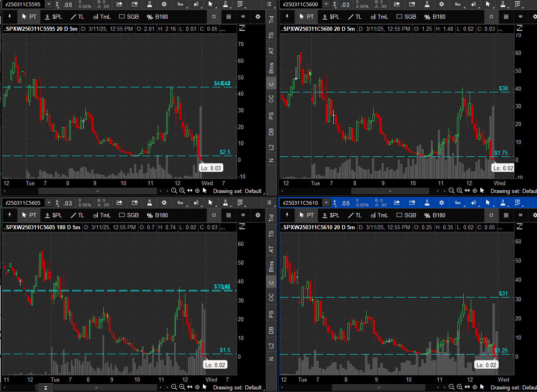Open 5m timeframe dropdown on C5605 chart

pos(181,203)
